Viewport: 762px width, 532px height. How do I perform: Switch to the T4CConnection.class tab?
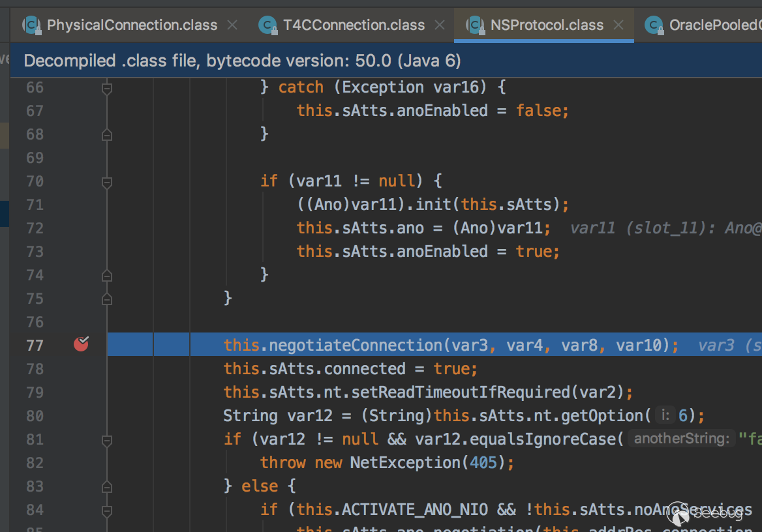click(354, 25)
